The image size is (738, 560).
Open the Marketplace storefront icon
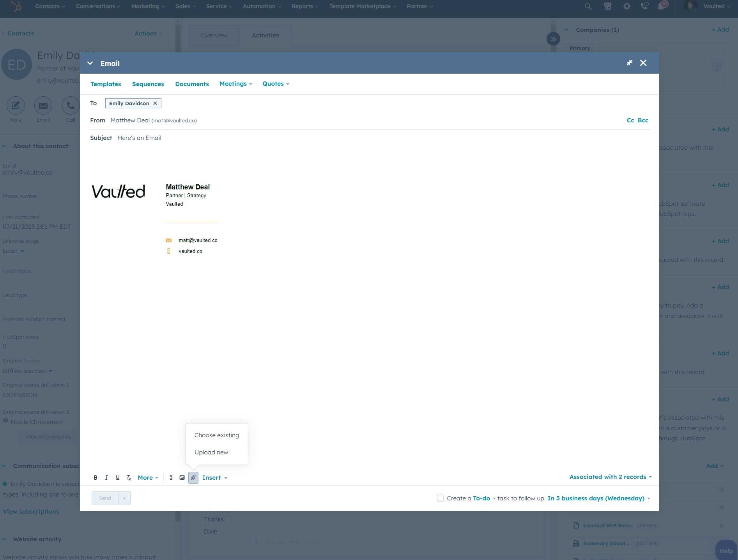tap(607, 6)
